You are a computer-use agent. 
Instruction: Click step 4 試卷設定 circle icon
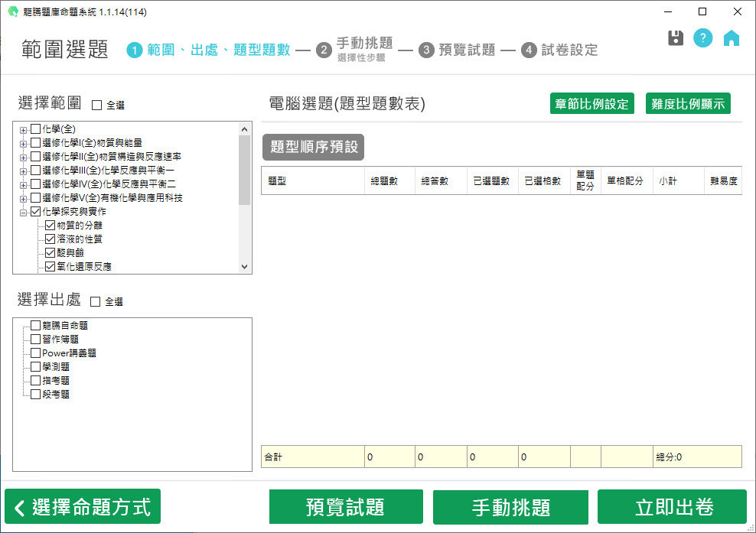point(529,50)
